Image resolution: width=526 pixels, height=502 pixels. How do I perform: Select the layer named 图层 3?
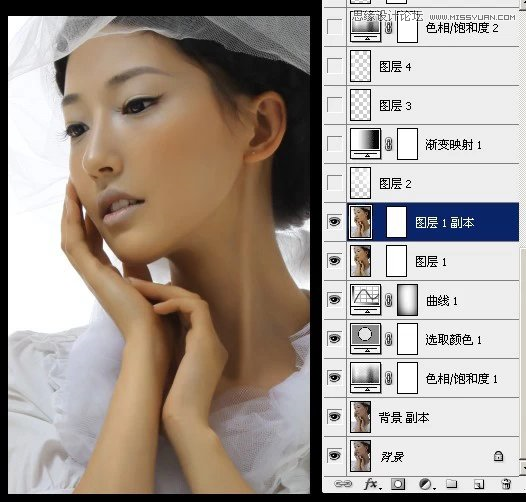(395, 106)
